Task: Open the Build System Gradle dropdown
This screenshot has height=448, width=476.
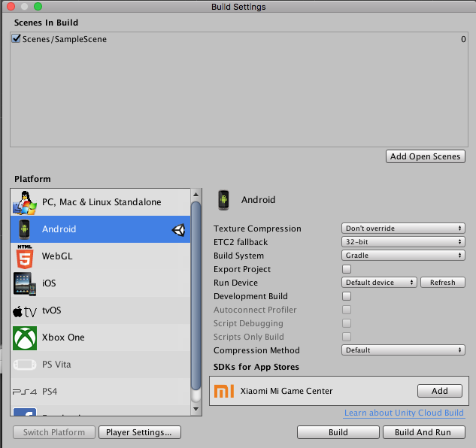Action: click(x=403, y=256)
